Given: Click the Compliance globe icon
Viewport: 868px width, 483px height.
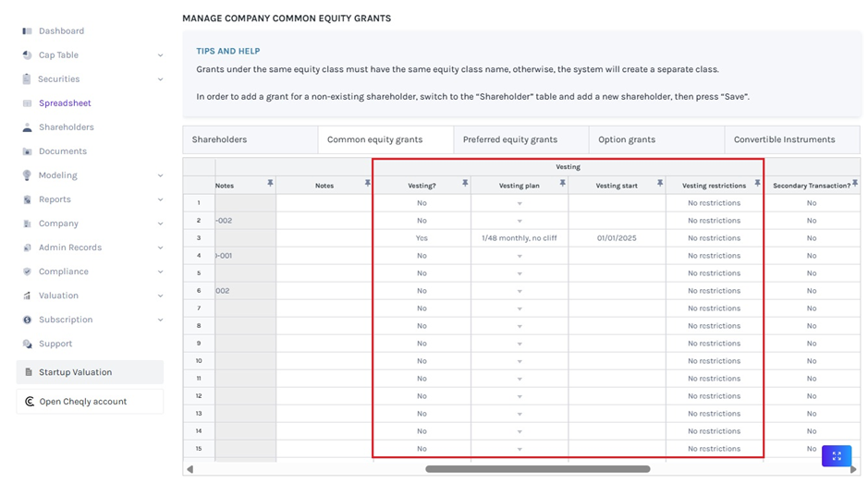Looking at the screenshot, I should pos(27,272).
